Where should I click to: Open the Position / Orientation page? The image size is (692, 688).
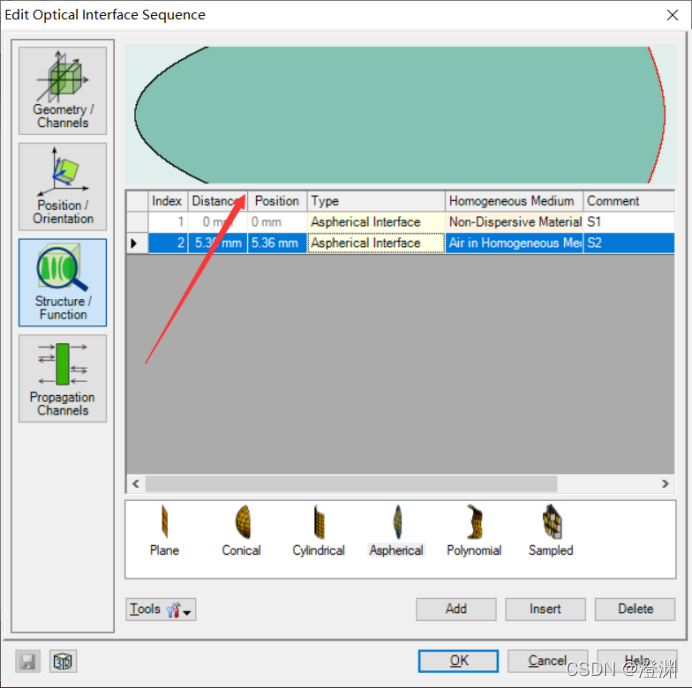pos(63,187)
